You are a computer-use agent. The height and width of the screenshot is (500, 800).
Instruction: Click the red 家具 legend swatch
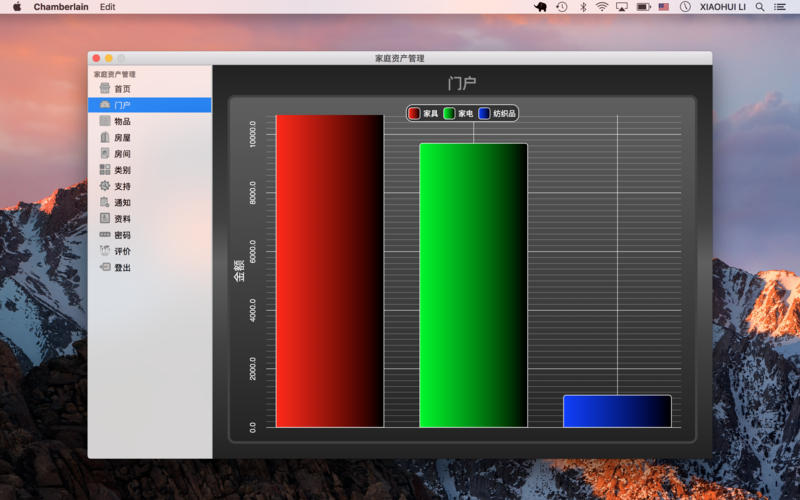point(414,113)
